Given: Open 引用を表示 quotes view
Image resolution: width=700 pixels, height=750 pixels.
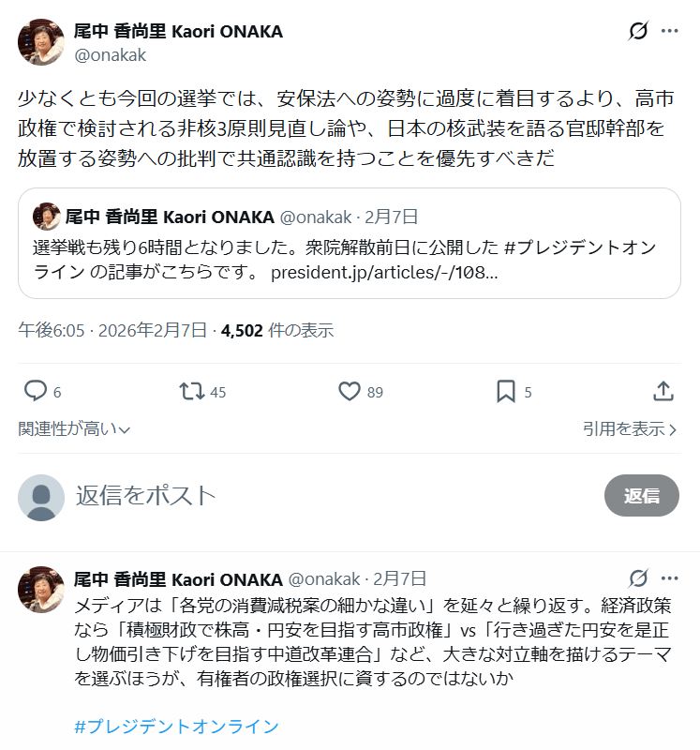Looking at the screenshot, I should pos(630,428).
